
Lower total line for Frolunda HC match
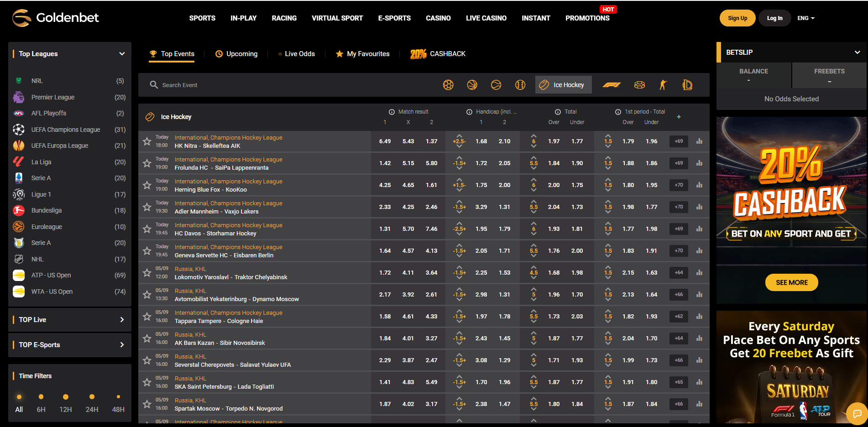[533, 168]
